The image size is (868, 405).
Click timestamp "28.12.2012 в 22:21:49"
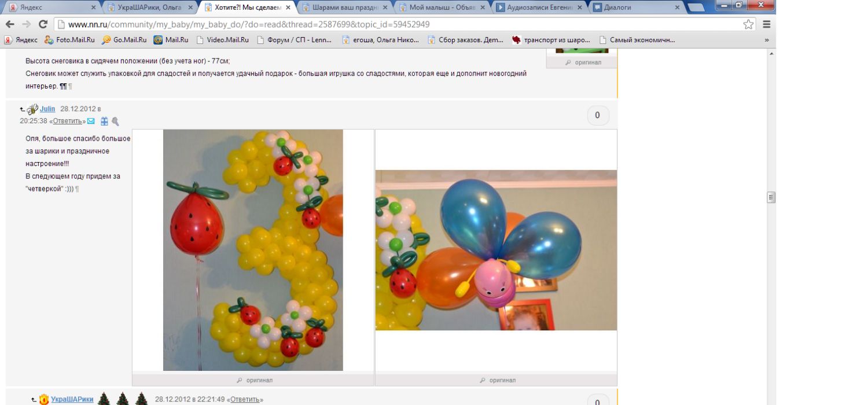point(190,399)
